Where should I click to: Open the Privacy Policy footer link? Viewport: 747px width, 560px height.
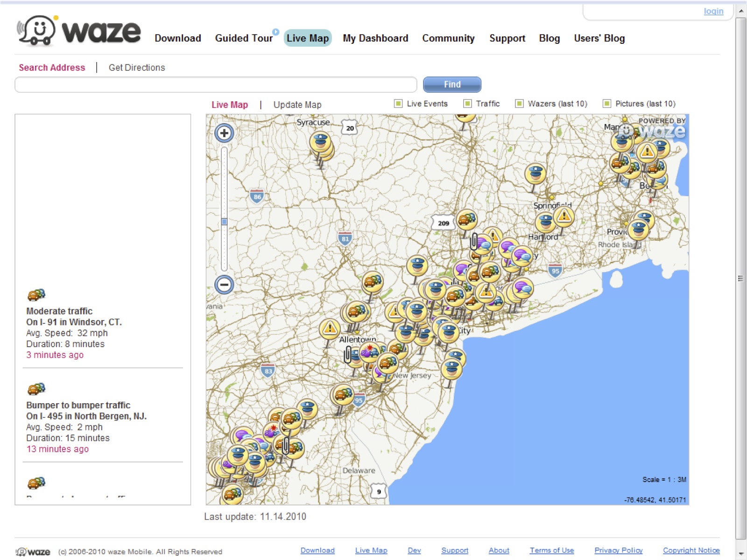(x=618, y=550)
